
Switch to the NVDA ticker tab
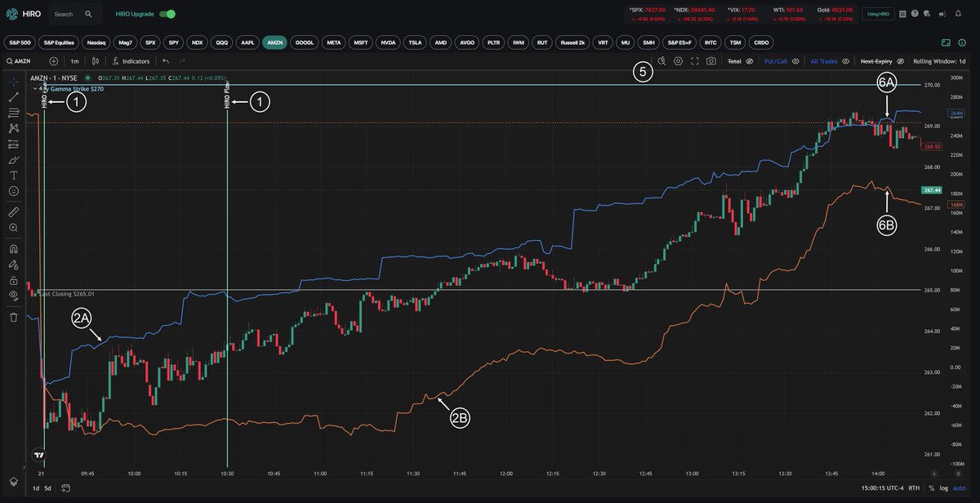pos(389,42)
